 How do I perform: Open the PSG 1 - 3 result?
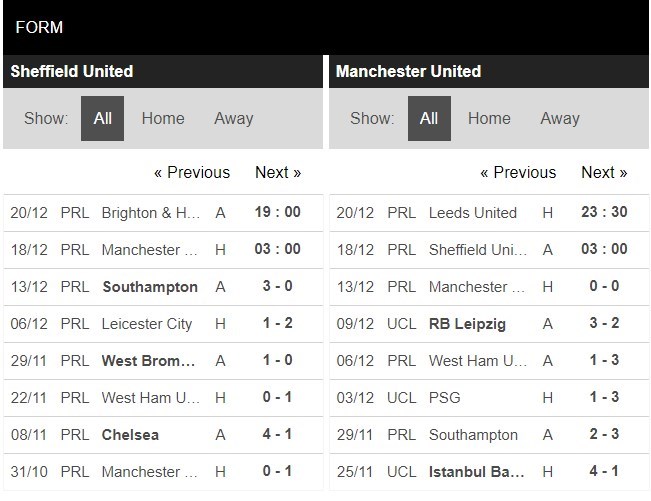pyautogui.click(x=445, y=398)
